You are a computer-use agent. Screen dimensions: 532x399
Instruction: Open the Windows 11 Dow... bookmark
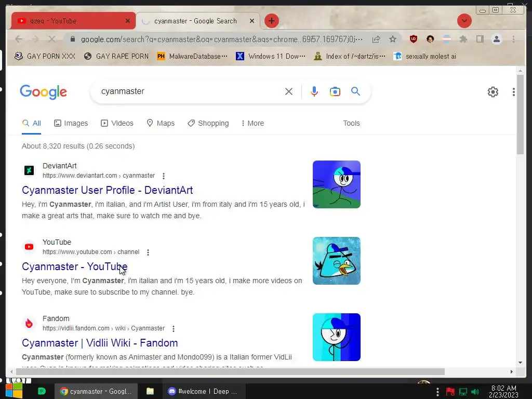pyautogui.click(x=271, y=56)
